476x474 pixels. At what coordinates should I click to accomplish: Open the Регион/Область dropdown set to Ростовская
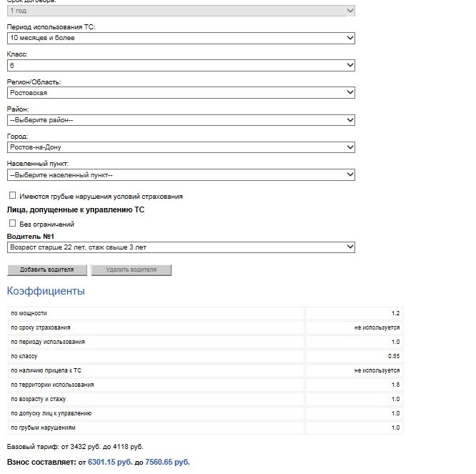coord(181,93)
